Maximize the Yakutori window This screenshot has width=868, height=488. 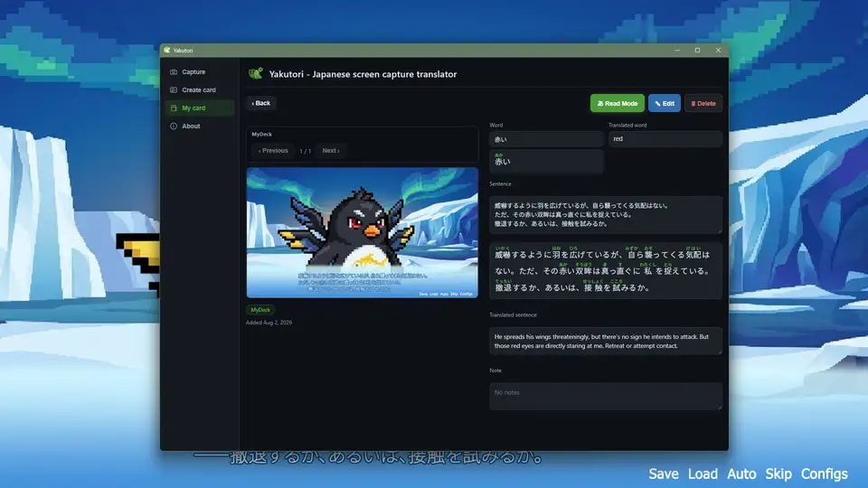click(697, 50)
